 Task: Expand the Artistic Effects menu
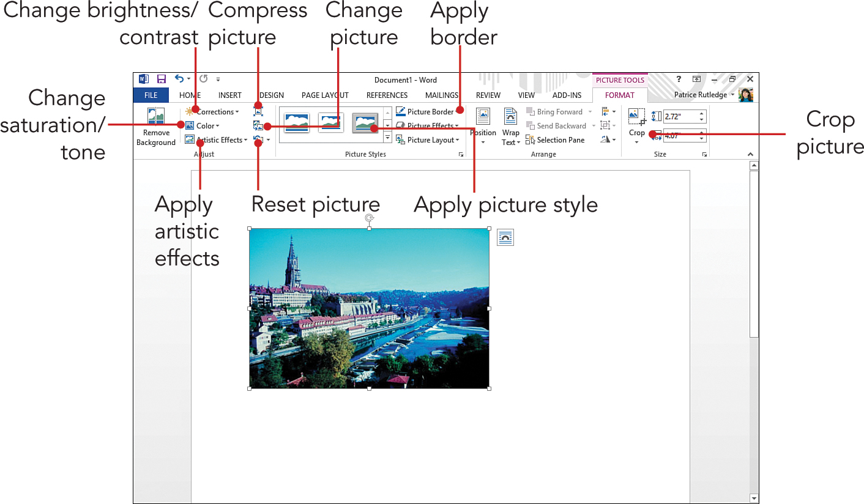pos(216,140)
